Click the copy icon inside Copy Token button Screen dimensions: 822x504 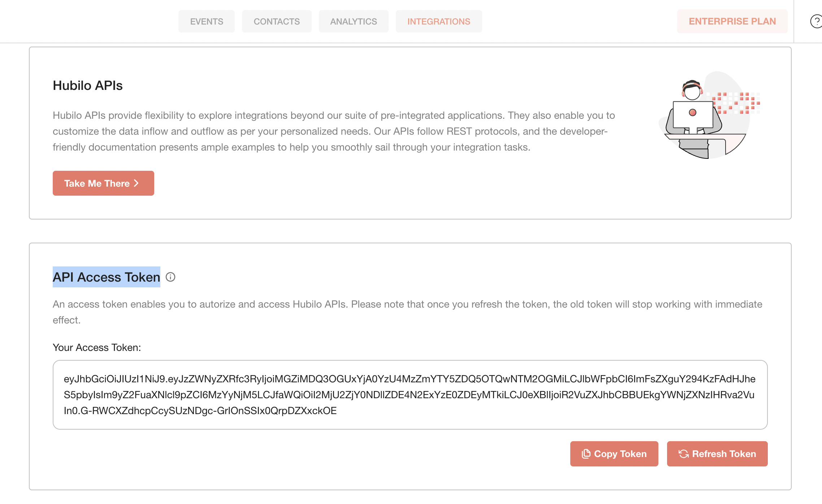point(587,454)
